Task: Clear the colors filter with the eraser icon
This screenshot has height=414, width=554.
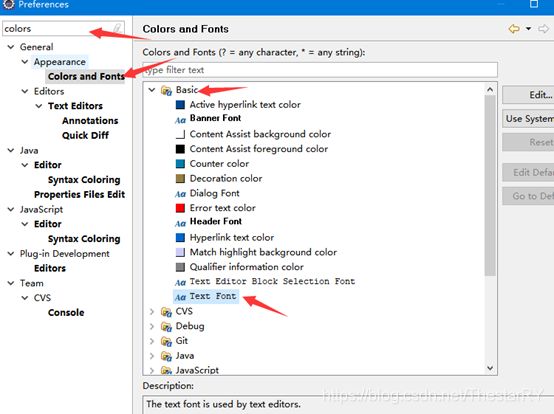Action: coord(117,28)
